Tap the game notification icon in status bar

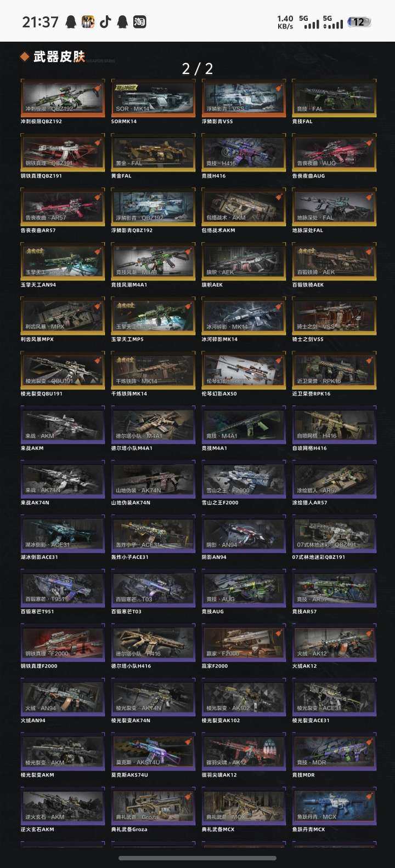(88, 21)
